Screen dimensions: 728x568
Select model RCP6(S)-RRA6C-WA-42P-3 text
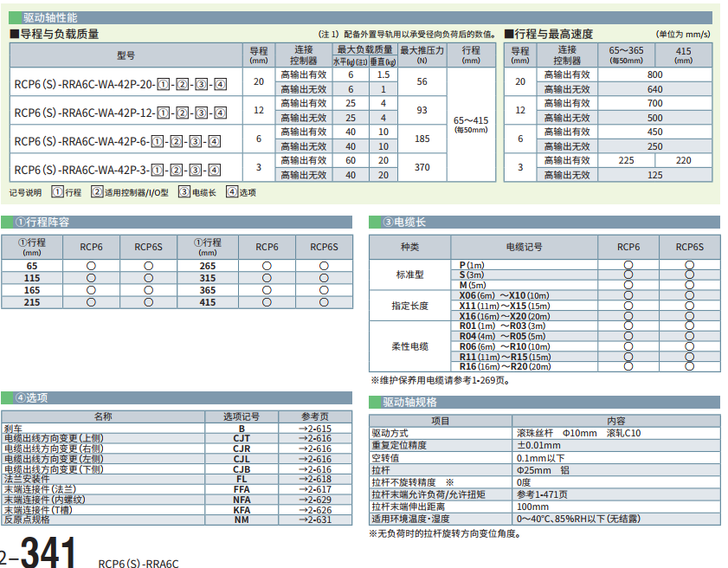tap(118, 170)
